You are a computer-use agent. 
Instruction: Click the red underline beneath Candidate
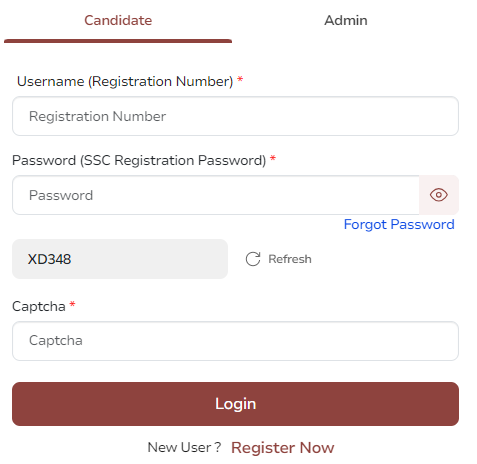click(118, 41)
